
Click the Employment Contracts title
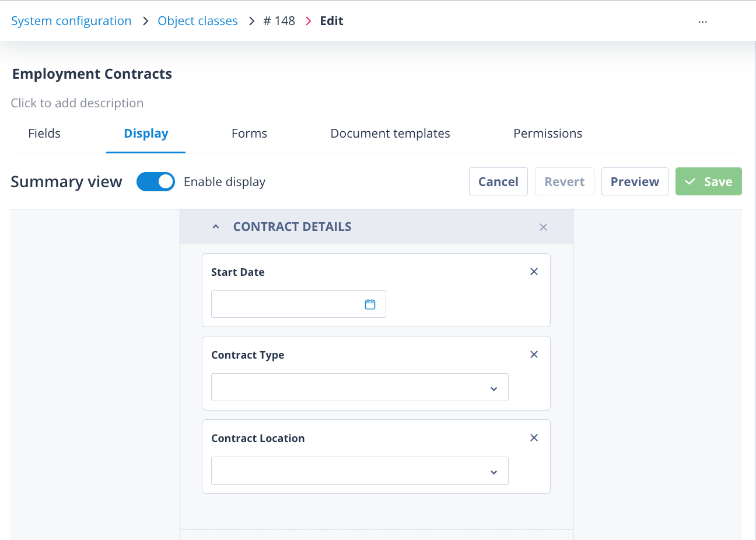pos(92,74)
